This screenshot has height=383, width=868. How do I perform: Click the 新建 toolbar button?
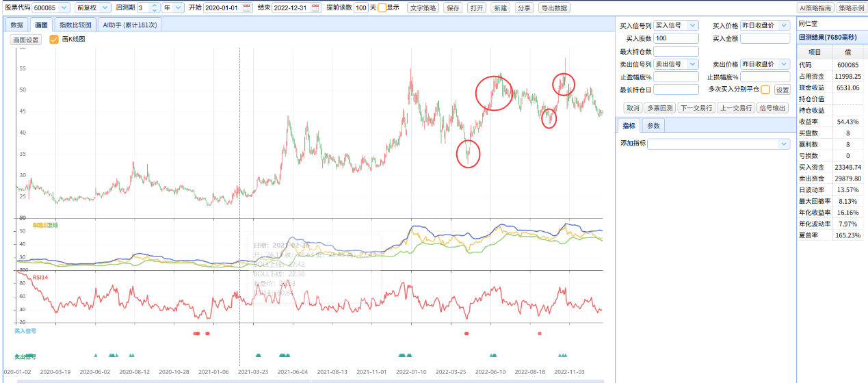500,8
